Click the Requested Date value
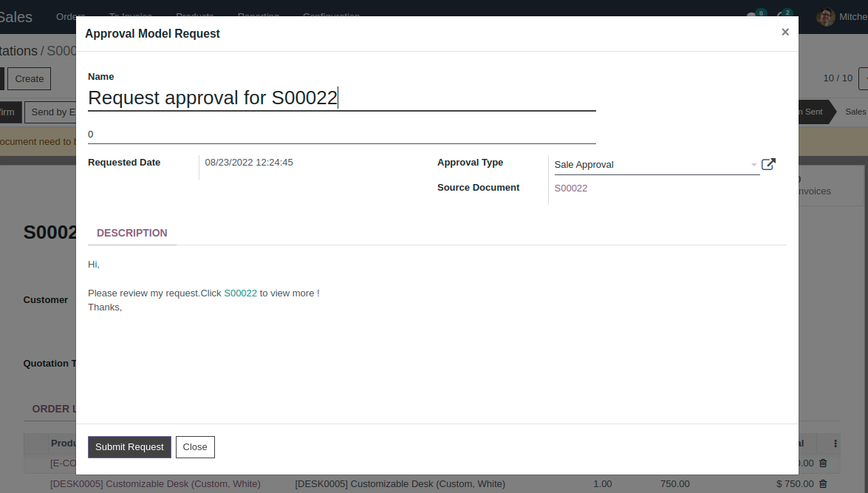The image size is (868, 493). click(x=249, y=163)
